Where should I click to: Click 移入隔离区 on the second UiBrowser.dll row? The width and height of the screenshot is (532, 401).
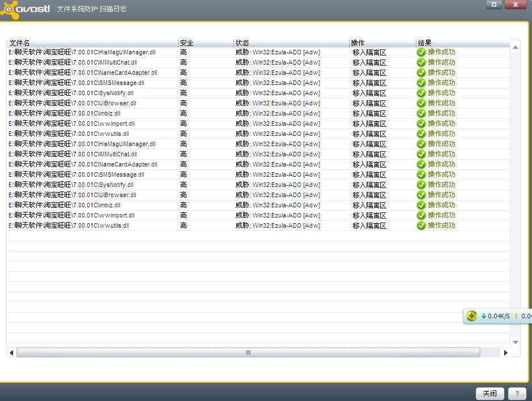pos(369,195)
